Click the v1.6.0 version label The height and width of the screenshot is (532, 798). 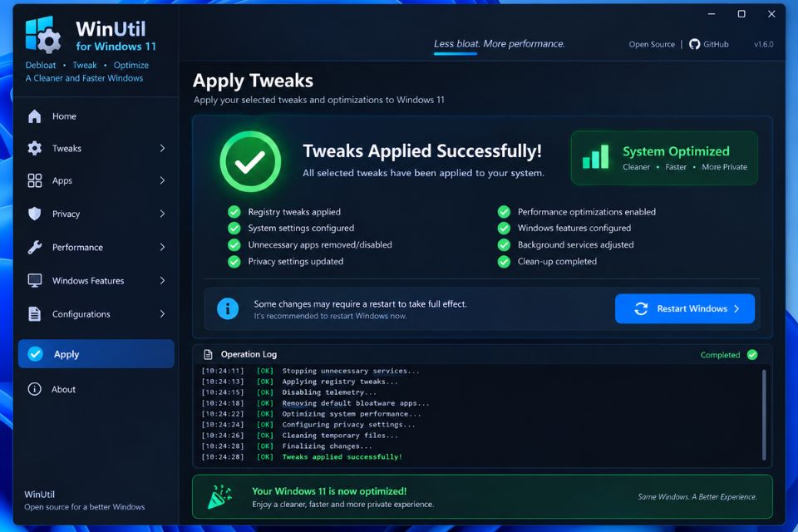click(x=763, y=44)
